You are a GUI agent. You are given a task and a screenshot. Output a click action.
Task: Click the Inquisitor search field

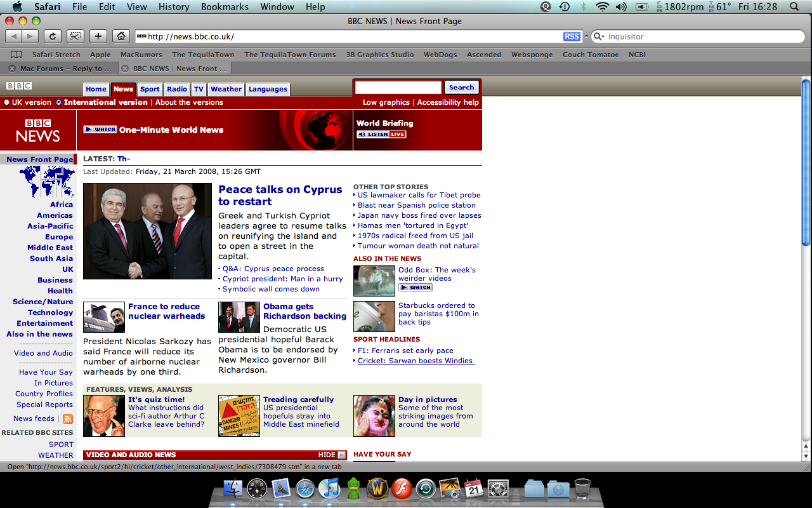pyautogui.click(x=698, y=37)
